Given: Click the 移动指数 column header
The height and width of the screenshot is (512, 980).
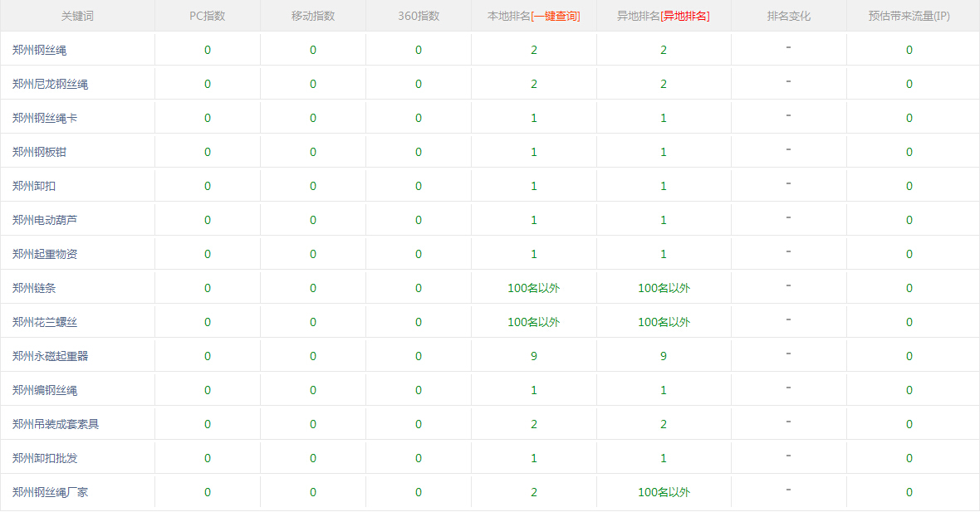Looking at the screenshot, I should (313, 16).
